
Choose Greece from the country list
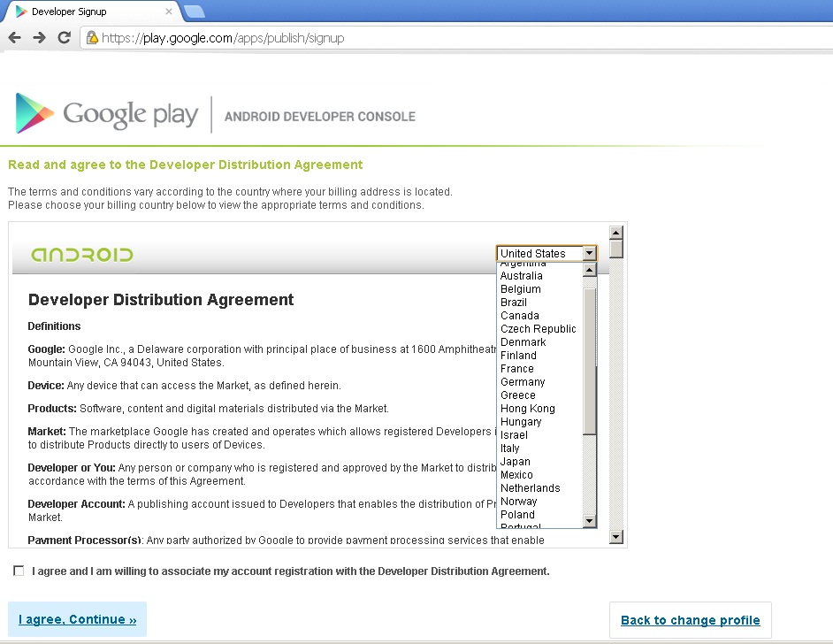point(539,395)
